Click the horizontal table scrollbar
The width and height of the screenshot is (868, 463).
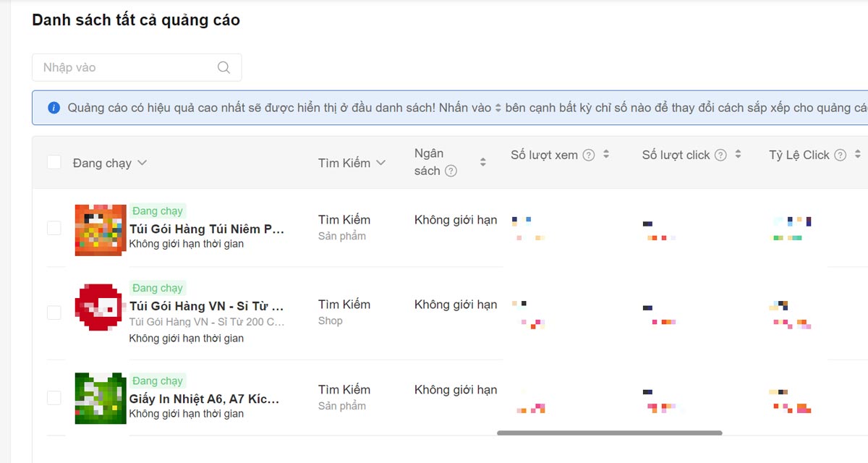pyautogui.click(x=609, y=433)
